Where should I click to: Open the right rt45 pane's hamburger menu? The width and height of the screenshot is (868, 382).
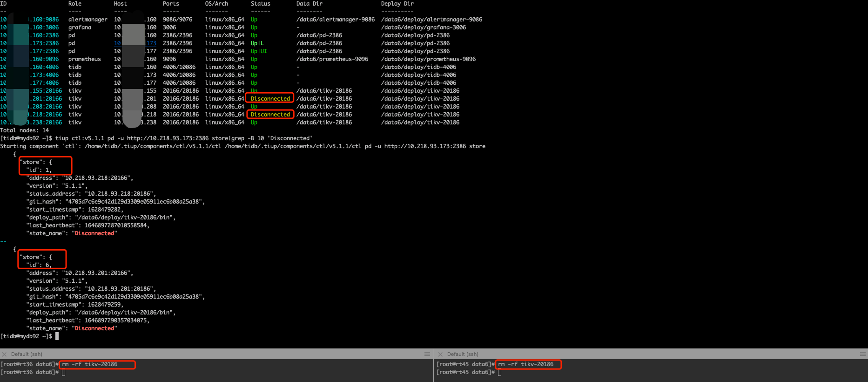[x=862, y=354]
